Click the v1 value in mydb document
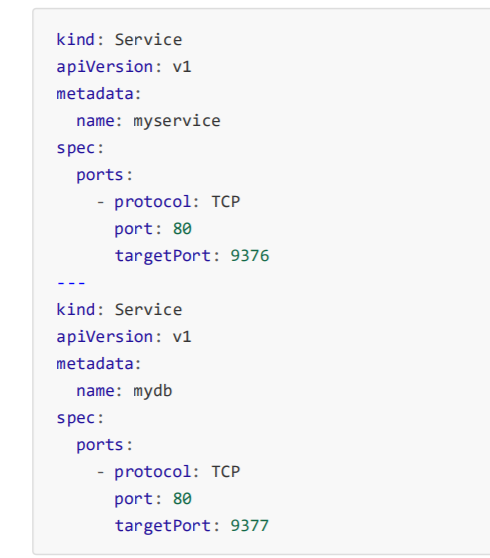Screen dimensions: 490x558 point(182,337)
